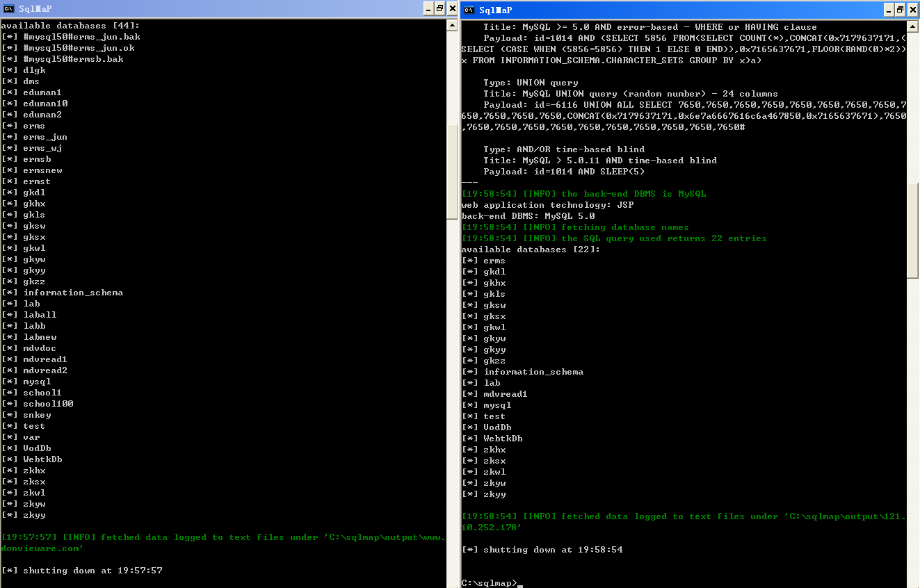Maximize the right SqlMaP window
The width and height of the screenshot is (920, 588).
(901, 10)
